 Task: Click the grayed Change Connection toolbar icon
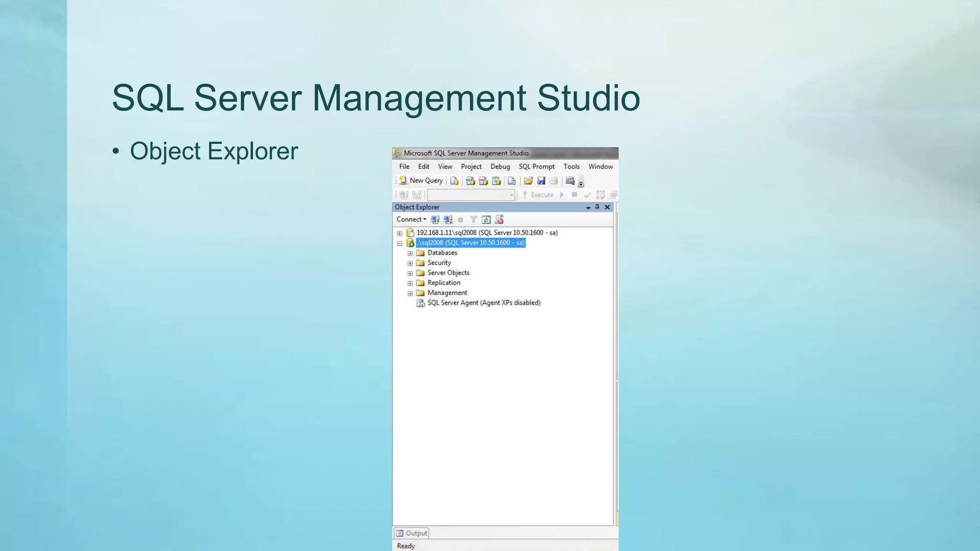pyautogui.click(x=417, y=195)
